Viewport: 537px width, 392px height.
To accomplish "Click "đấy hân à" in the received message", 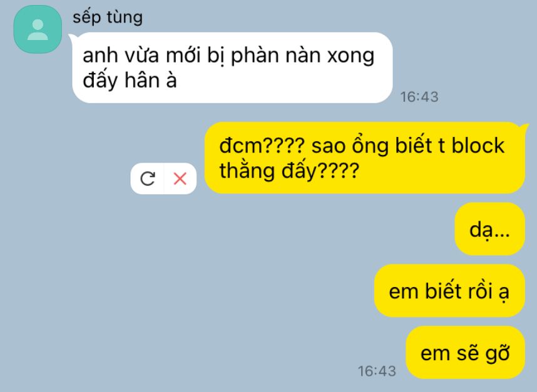I will point(130,81).
